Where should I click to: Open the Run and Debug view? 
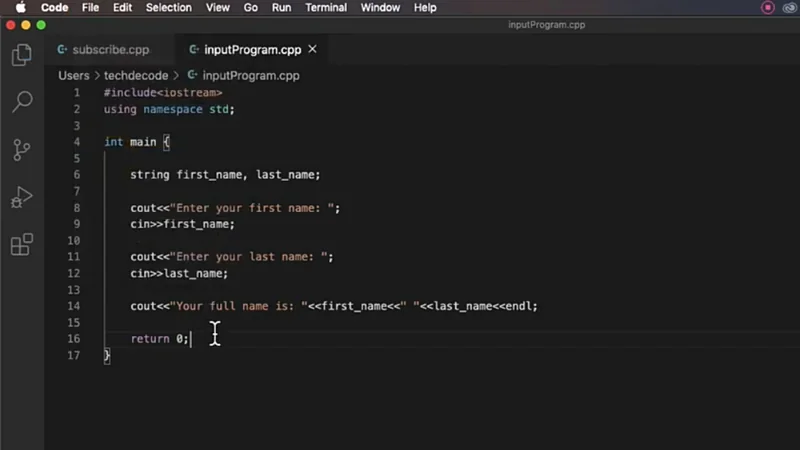(21, 197)
